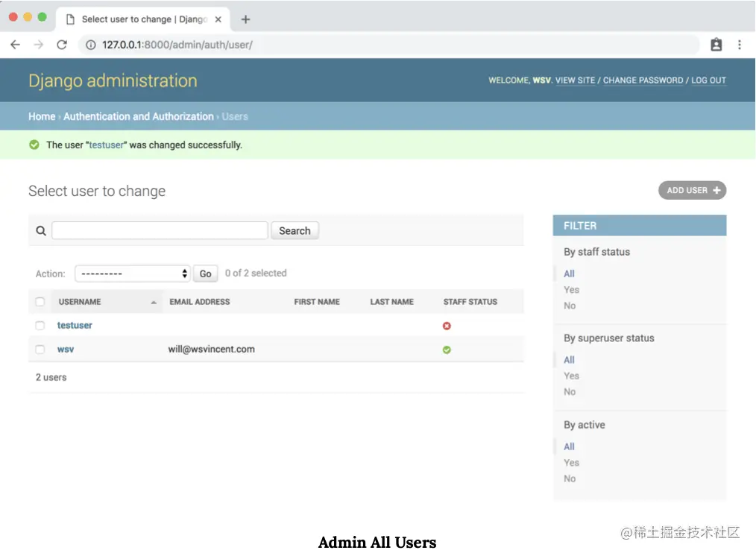Click the '0 of 2 selected' text
This screenshot has height=556, width=756.
point(256,274)
